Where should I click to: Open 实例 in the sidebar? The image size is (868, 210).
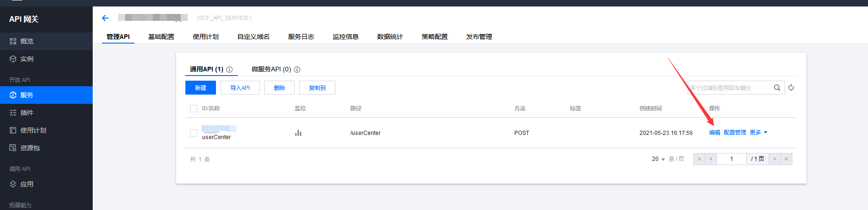pyautogui.click(x=46, y=59)
